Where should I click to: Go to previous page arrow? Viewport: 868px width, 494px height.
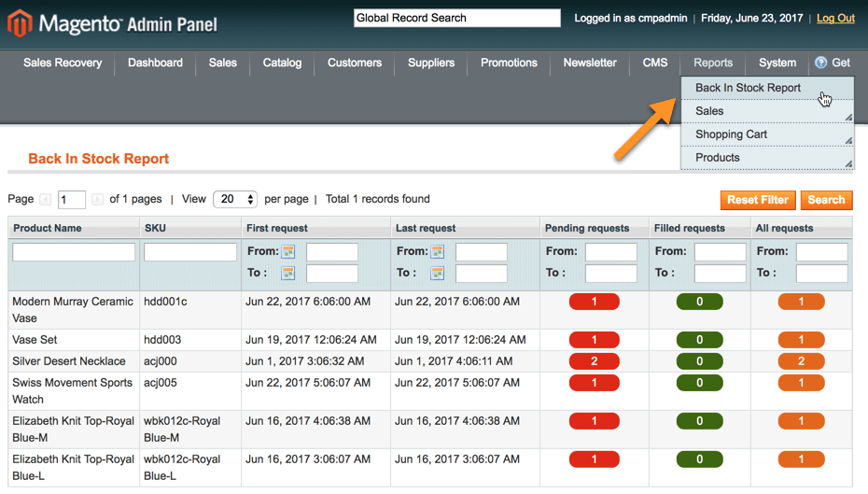click(45, 200)
